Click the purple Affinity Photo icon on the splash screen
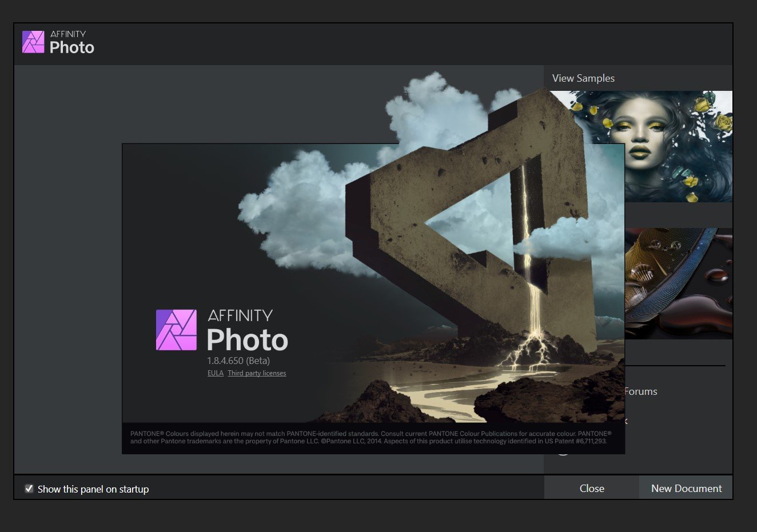Screen dimensions: 757x532 (176, 330)
